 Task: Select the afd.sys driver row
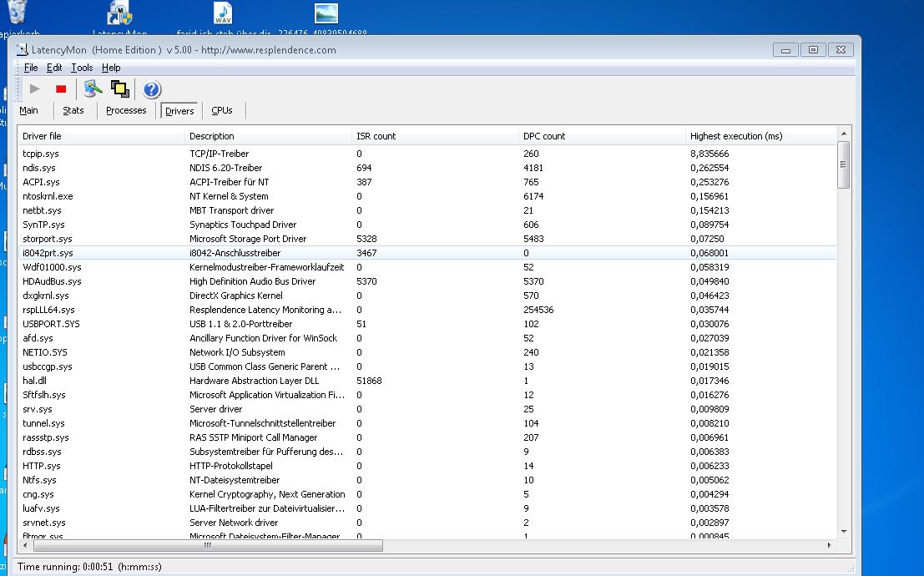[427, 338]
